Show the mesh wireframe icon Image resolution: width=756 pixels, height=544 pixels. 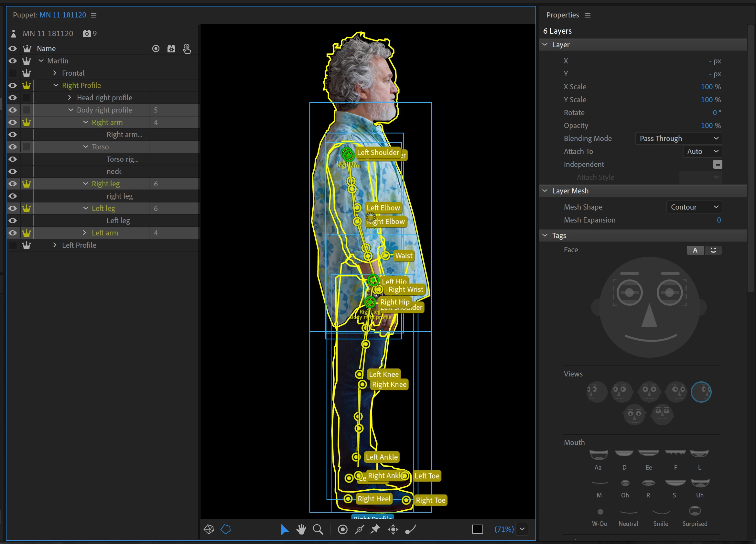coord(209,529)
